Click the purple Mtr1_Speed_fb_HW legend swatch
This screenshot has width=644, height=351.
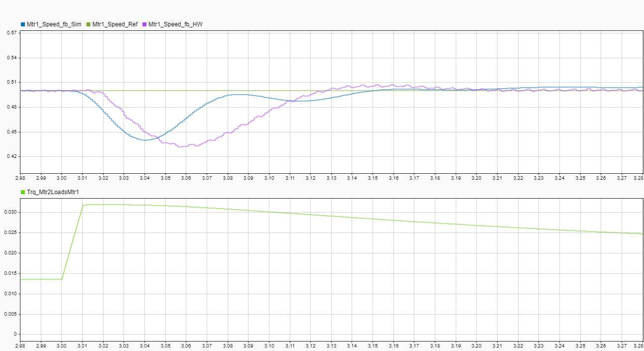point(144,24)
